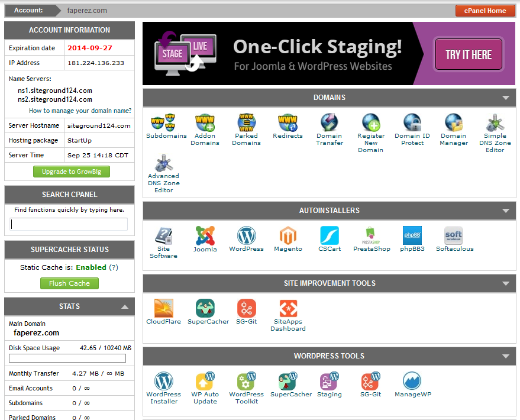Open the Magento installer
520x420 pixels.
pyautogui.click(x=288, y=240)
